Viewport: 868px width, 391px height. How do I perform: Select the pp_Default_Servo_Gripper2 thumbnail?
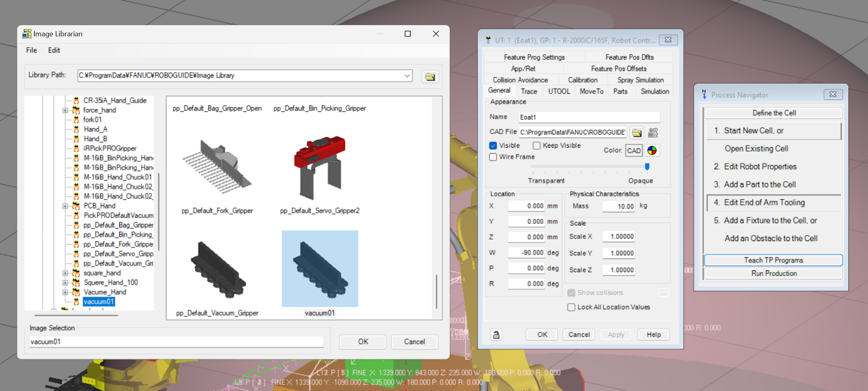(x=320, y=166)
